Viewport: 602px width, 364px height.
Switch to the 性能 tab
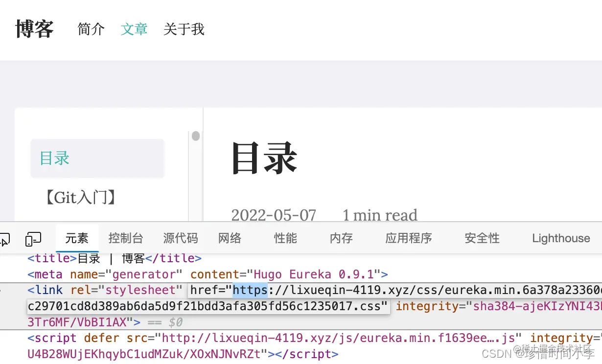[285, 238]
